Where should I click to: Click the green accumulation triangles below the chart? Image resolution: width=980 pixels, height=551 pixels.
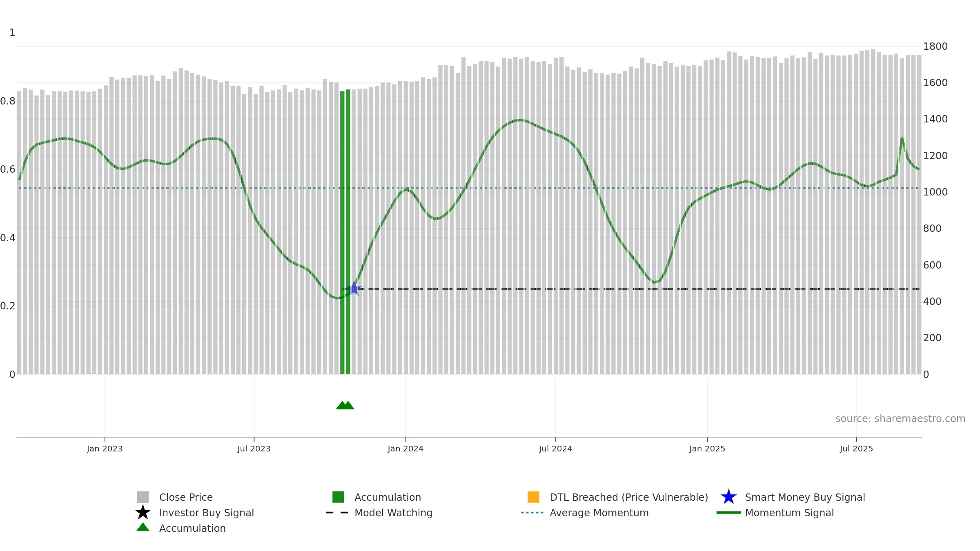click(x=345, y=405)
